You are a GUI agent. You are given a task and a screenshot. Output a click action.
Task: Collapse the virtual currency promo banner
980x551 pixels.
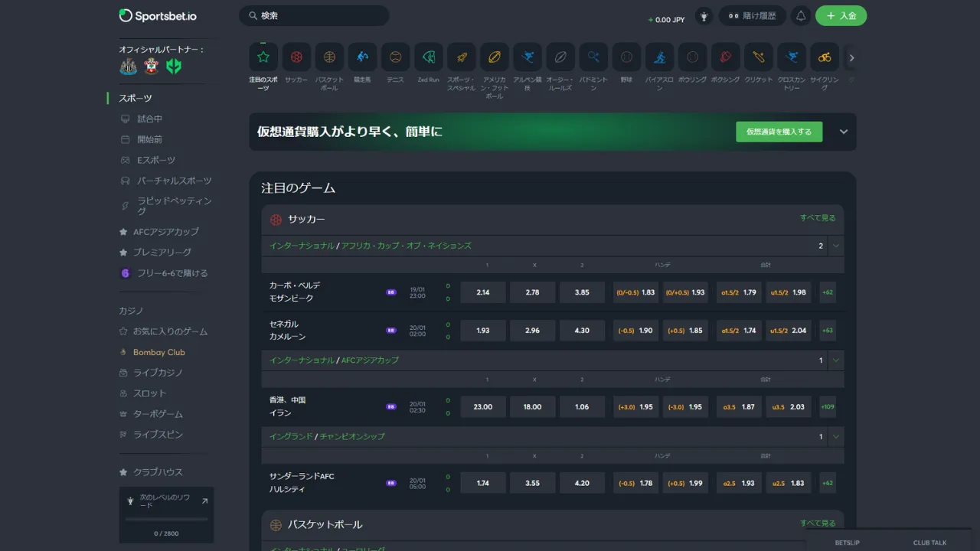click(843, 132)
